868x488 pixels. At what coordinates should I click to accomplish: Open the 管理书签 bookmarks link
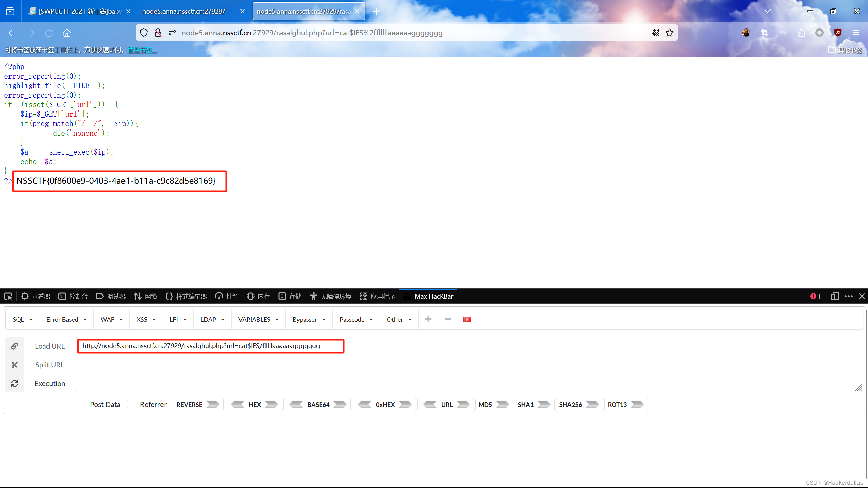[x=142, y=50]
